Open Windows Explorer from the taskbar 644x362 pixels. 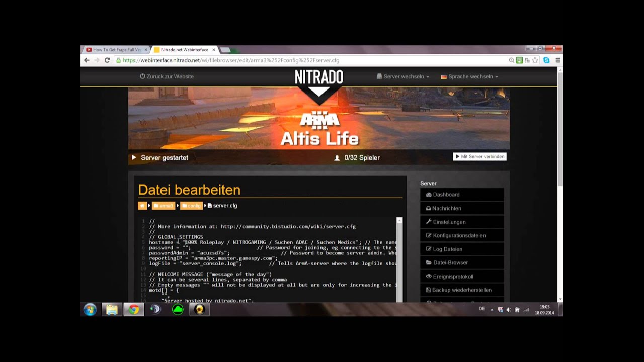pyautogui.click(x=112, y=309)
